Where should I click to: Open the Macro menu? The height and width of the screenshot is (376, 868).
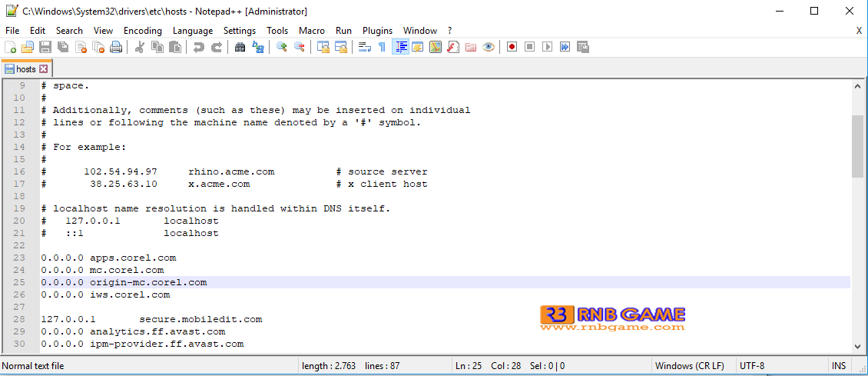312,31
